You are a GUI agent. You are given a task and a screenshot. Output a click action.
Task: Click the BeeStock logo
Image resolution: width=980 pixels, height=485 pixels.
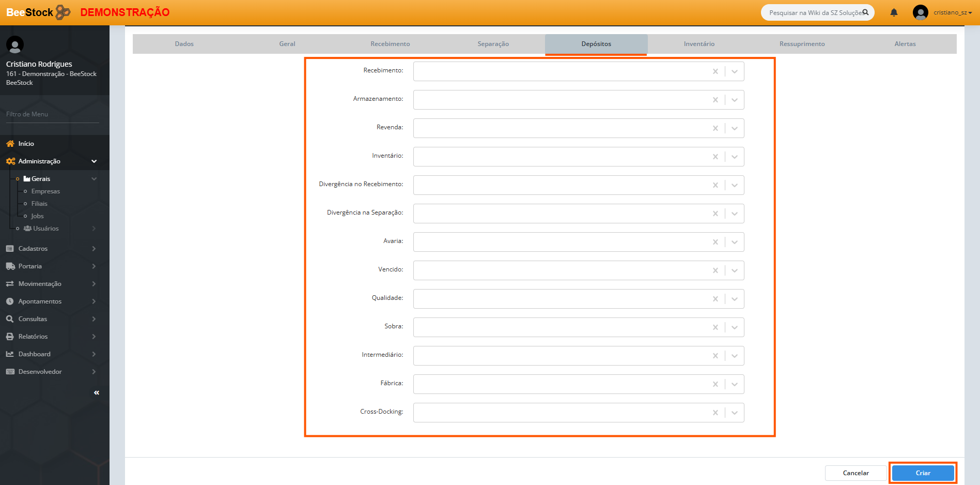(38, 12)
